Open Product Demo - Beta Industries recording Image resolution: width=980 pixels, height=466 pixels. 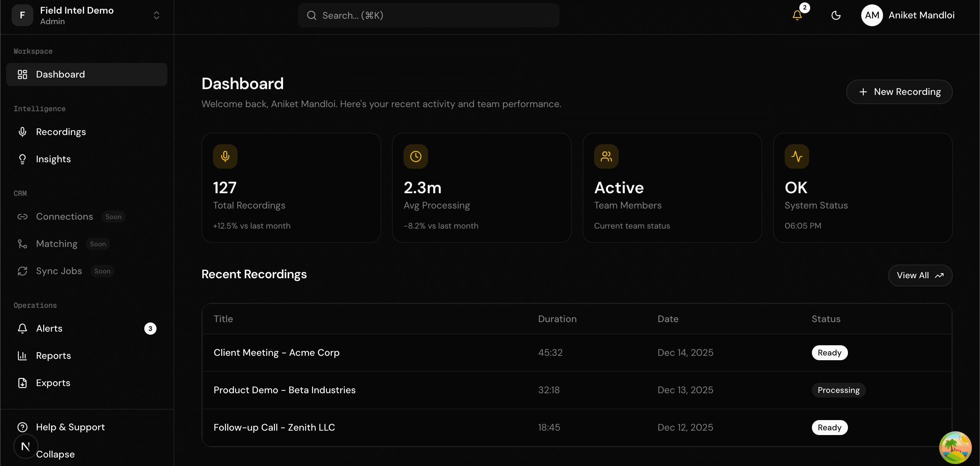(x=284, y=390)
